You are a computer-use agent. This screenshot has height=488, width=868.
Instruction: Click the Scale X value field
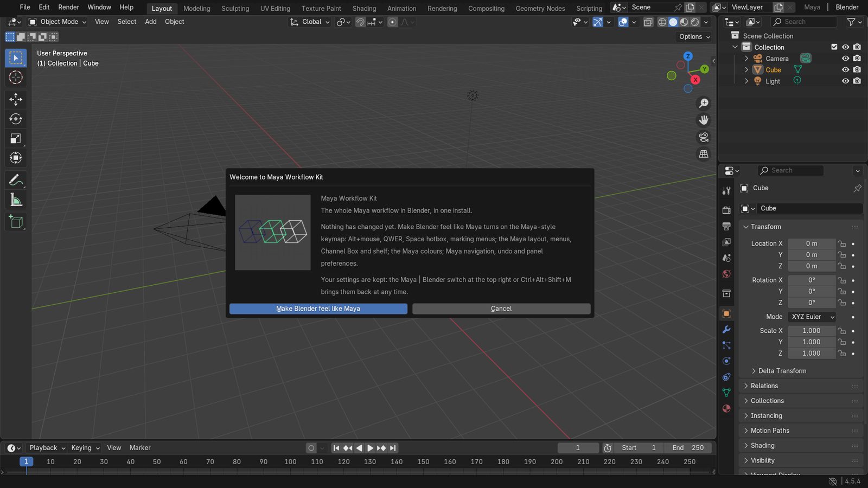[812, 331]
